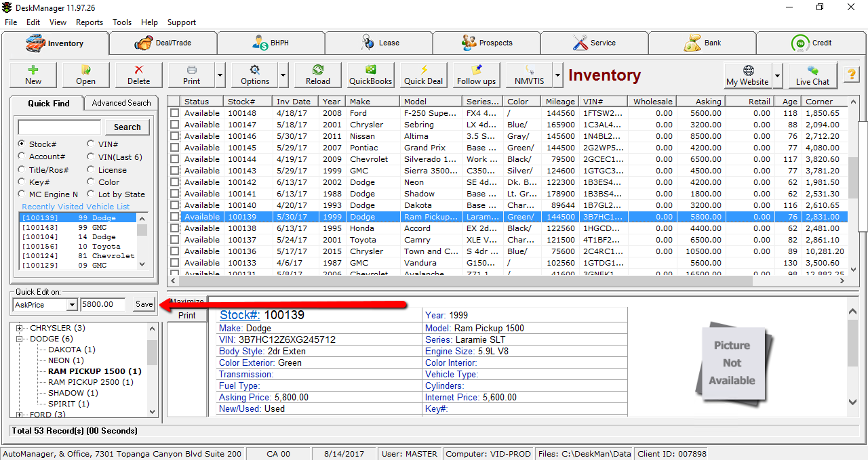The height and width of the screenshot is (460, 868).
Task: Click the yellow help question mark icon
Action: 850,75
